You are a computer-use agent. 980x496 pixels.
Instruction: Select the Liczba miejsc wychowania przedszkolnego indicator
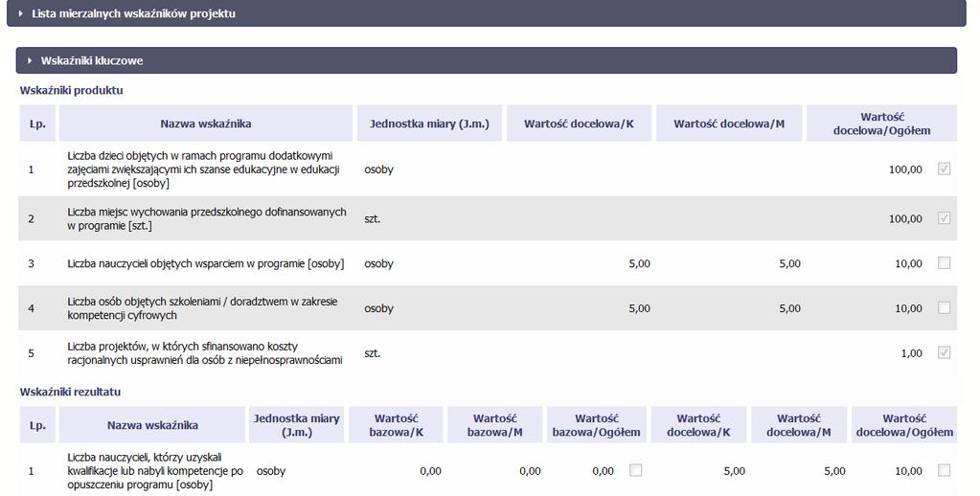click(x=207, y=218)
